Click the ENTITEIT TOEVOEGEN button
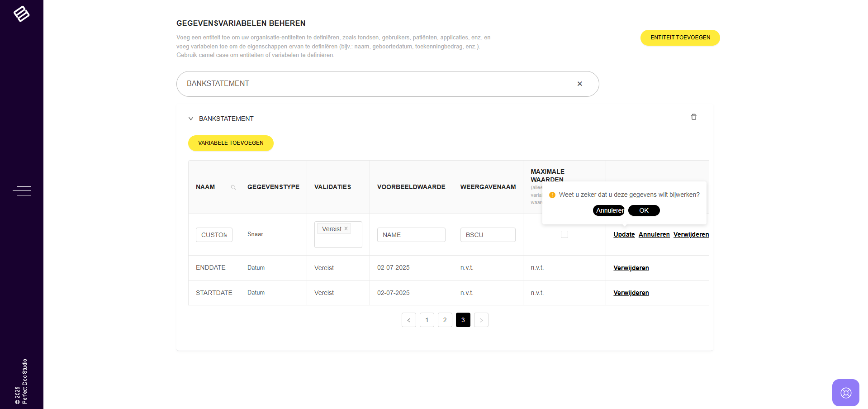The height and width of the screenshot is (409, 868). tap(680, 38)
